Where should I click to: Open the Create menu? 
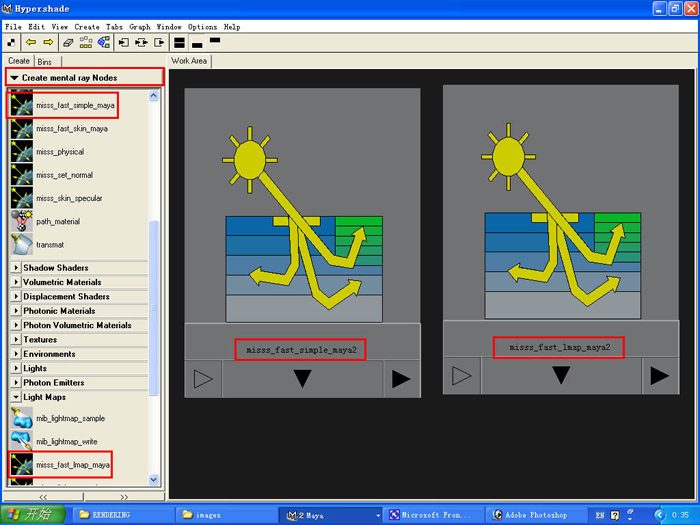pyautogui.click(x=87, y=27)
